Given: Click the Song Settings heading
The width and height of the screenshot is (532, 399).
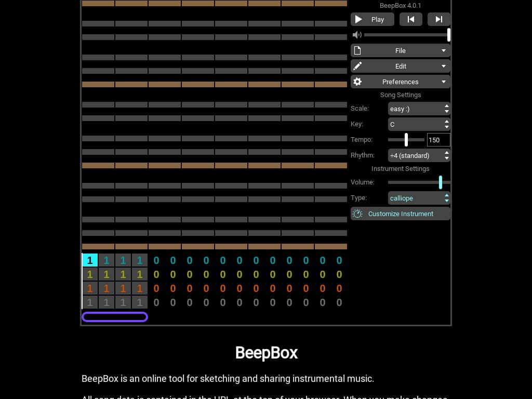Looking at the screenshot, I should tap(401, 95).
